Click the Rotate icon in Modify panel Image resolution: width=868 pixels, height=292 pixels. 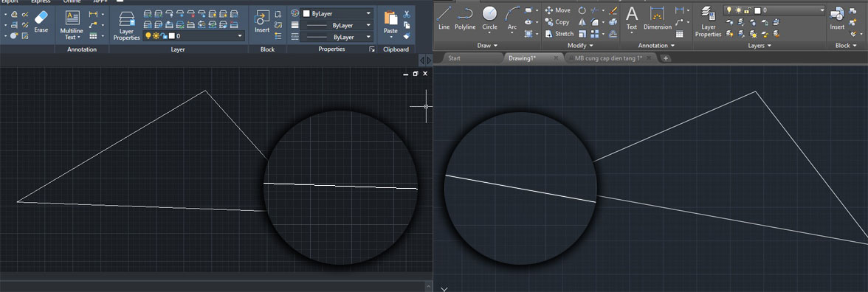[x=582, y=10]
